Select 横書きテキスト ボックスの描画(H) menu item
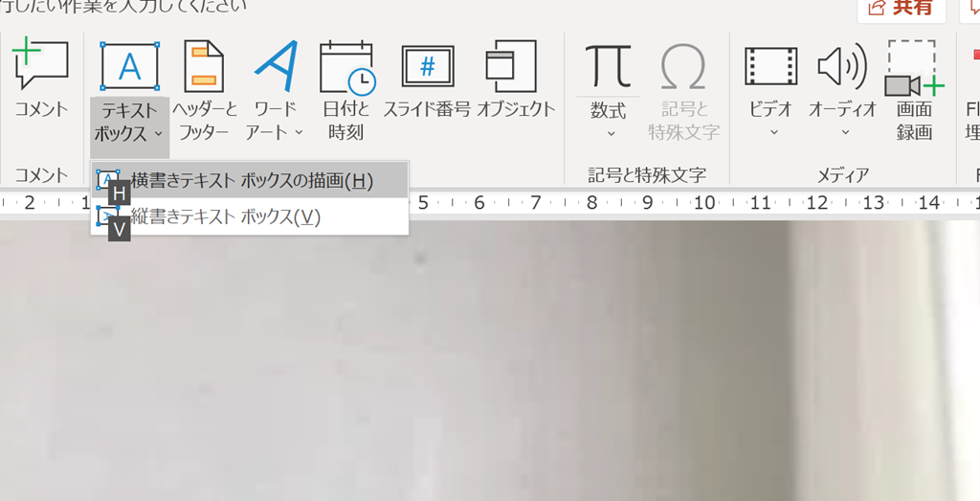Screen dimensions: 980x501 251,180
